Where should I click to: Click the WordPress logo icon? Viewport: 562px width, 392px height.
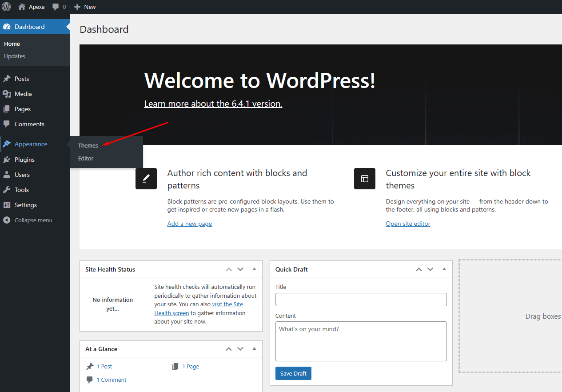[x=6, y=7]
